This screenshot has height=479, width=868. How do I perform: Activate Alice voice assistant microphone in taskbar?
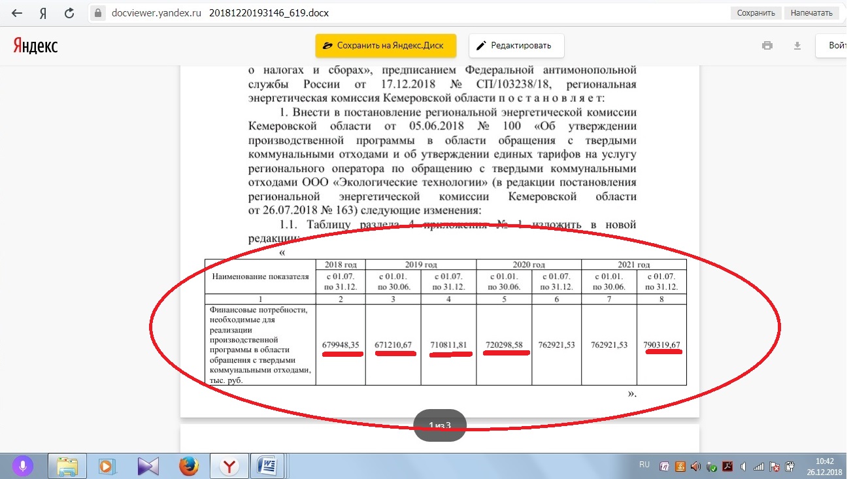[x=22, y=465]
